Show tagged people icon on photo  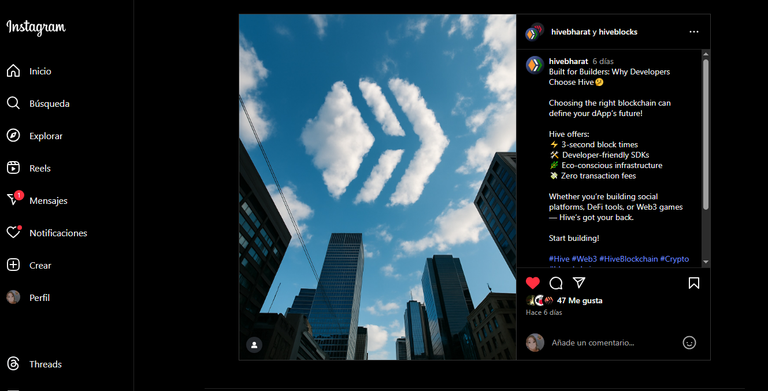[x=254, y=345]
